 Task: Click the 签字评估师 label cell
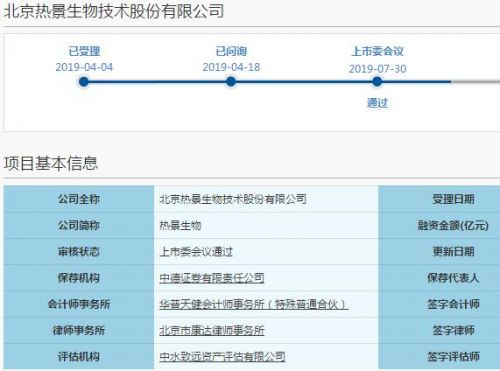pos(439,357)
